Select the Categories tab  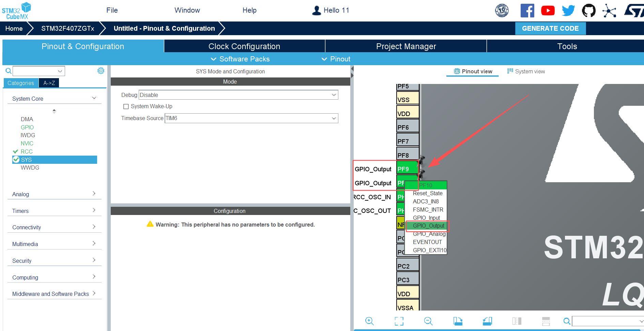coord(21,83)
